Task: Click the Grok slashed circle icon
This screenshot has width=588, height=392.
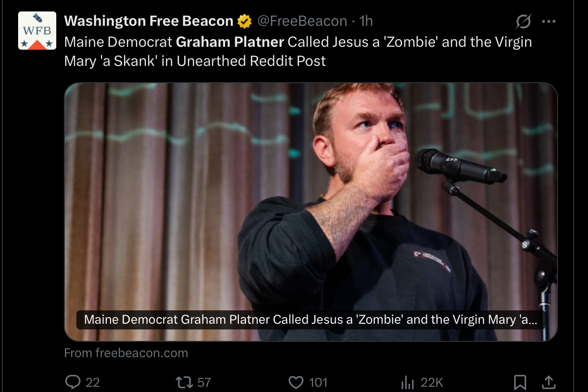Action: [x=524, y=21]
